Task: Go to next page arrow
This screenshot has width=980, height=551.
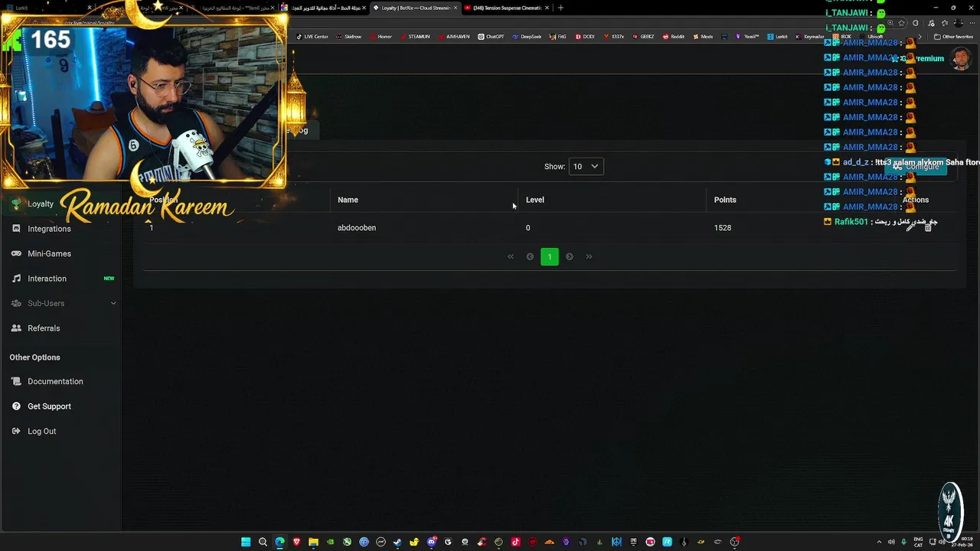Action: (x=569, y=256)
